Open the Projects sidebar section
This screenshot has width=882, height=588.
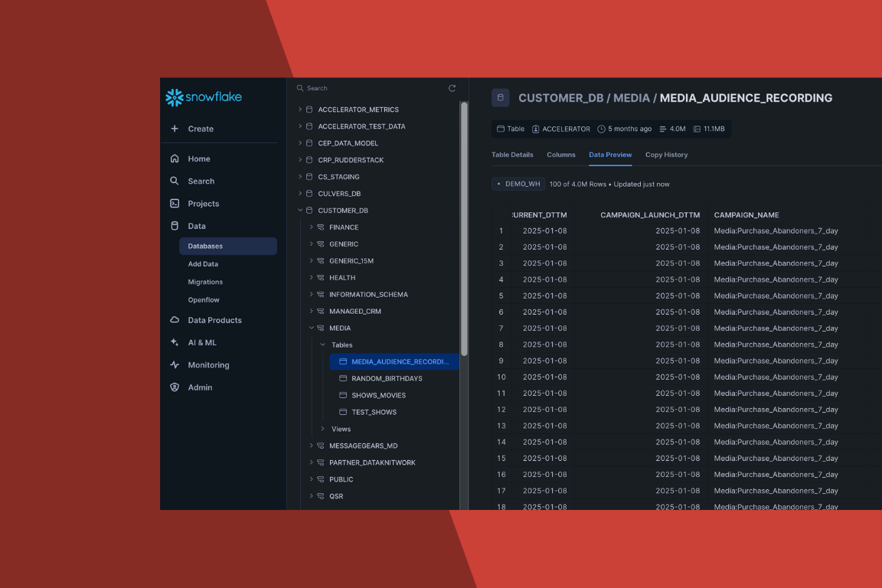point(203,204)
